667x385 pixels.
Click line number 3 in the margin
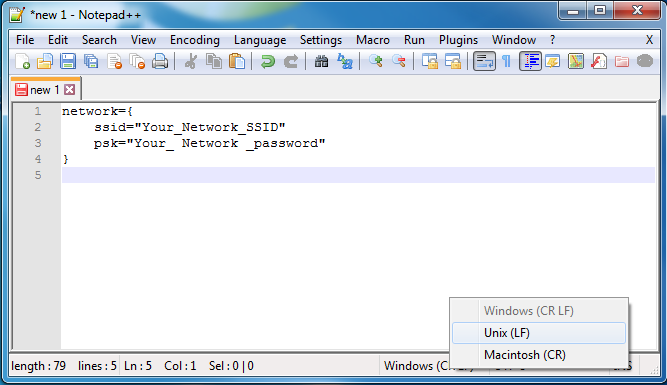point(38,143)
